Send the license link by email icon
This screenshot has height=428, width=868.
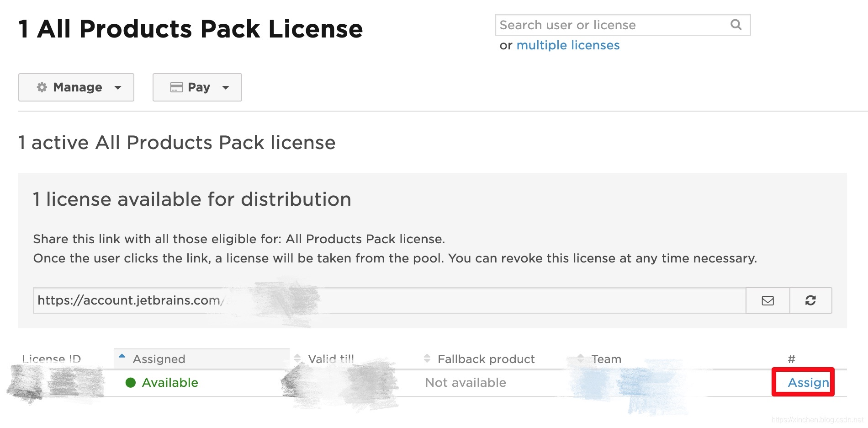(x=768, y=300)
